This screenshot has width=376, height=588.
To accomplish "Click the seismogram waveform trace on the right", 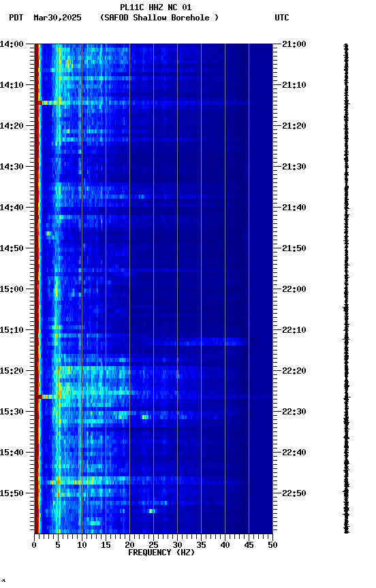I will pyautogui.click(x=346, y=289).
